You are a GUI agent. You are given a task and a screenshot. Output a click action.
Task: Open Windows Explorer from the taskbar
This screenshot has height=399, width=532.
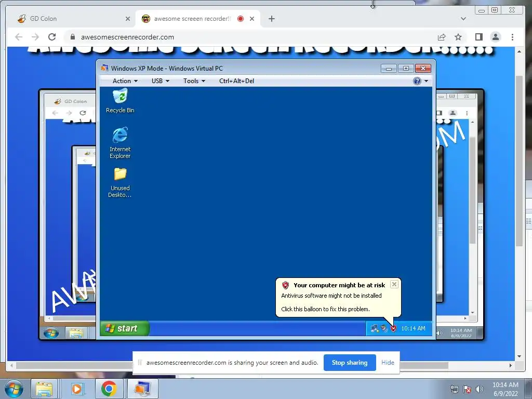click(44, 389)
